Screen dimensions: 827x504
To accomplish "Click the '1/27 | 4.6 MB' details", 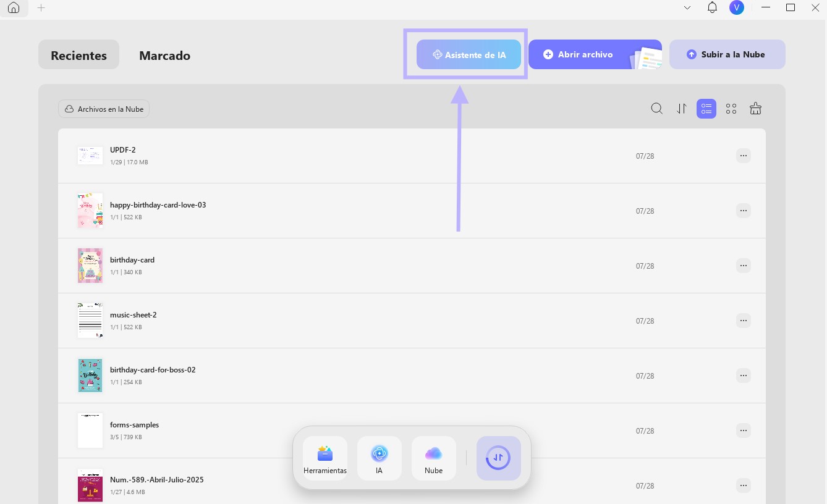I will pyautogui.click(x=127, y=492).
